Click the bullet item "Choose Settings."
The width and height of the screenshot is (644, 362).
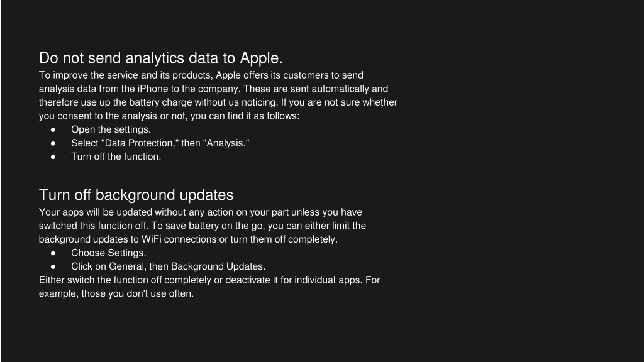108,253
